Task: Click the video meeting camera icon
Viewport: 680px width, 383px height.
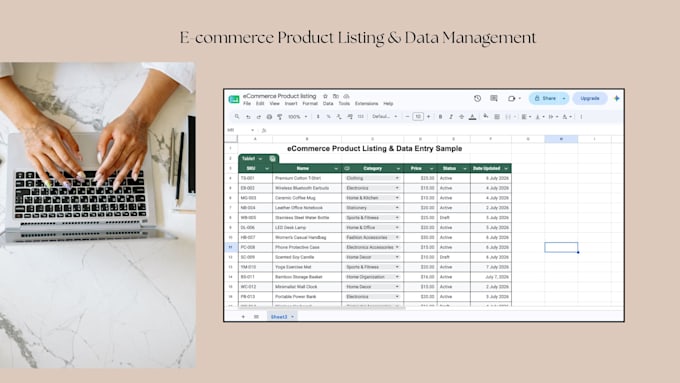Action: pyautogui.click(x=512, y=98)
